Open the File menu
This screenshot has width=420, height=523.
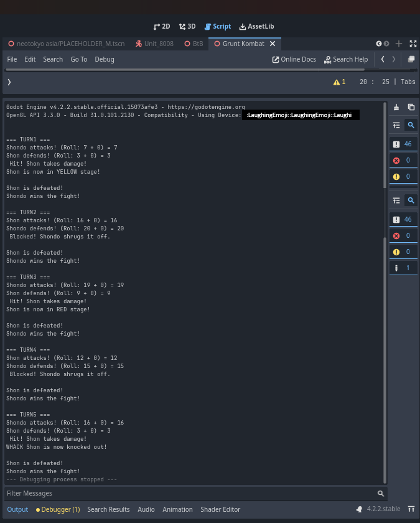tap(12, 59)
